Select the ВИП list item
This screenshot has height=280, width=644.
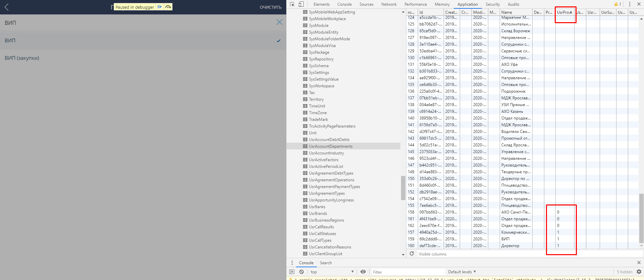pos(143,41)
